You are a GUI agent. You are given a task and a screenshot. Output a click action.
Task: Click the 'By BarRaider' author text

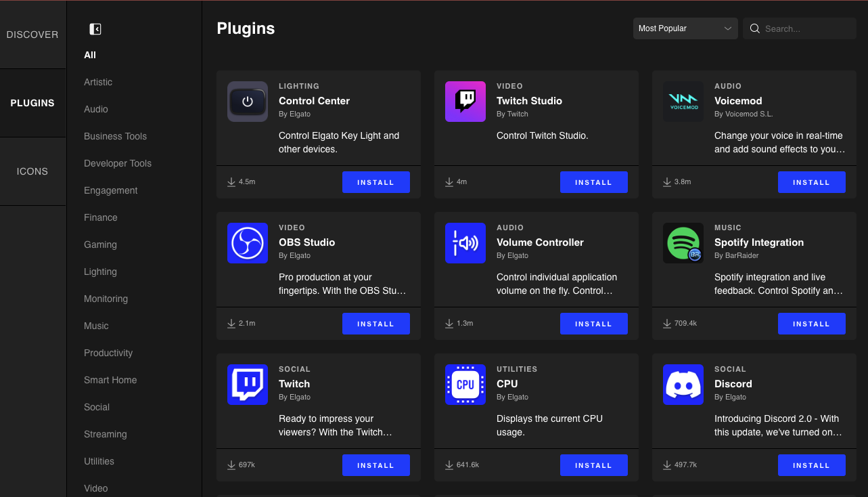click(x=737, y=255)
